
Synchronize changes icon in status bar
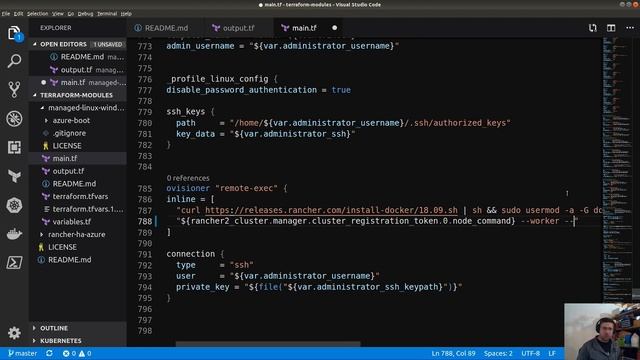(x=49, y=353)
